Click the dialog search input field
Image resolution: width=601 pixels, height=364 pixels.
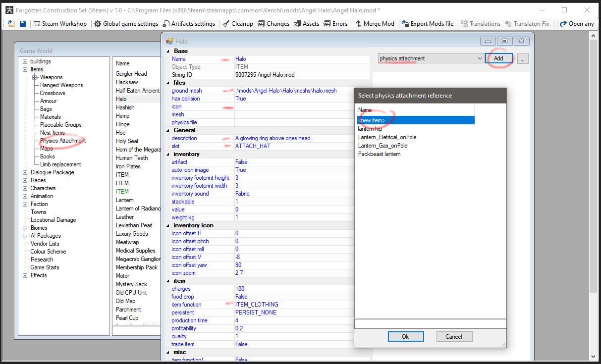pos(430,323)
